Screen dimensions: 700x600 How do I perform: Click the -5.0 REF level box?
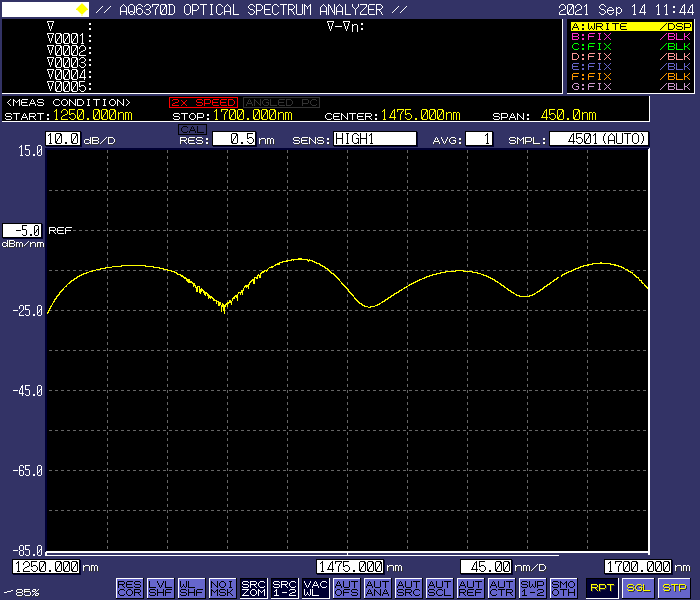[23, 230]
